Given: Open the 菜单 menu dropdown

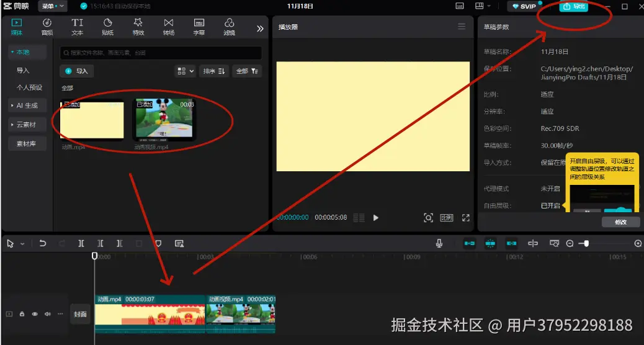Looking at the screenshot, I should tap(53, 6).
